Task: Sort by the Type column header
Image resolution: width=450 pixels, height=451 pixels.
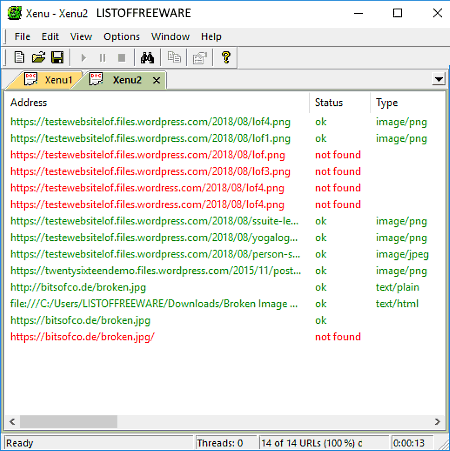Action: pyautogui.click(x=408, y=103)
